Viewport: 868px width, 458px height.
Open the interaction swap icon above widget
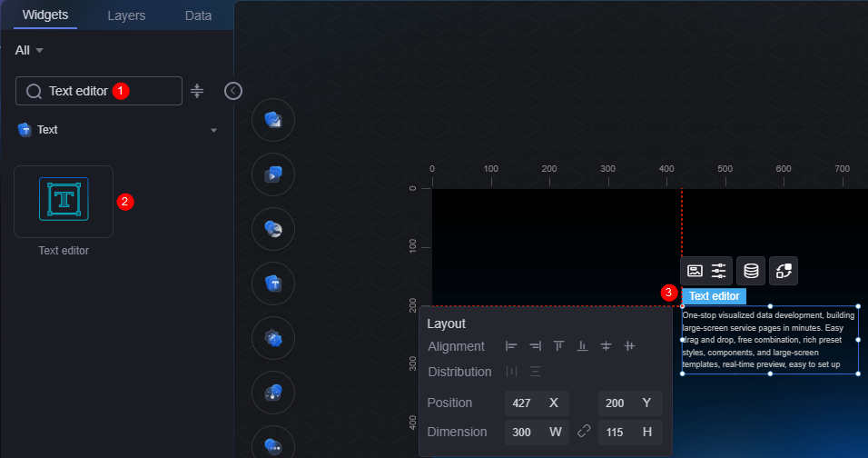(784, 271)
